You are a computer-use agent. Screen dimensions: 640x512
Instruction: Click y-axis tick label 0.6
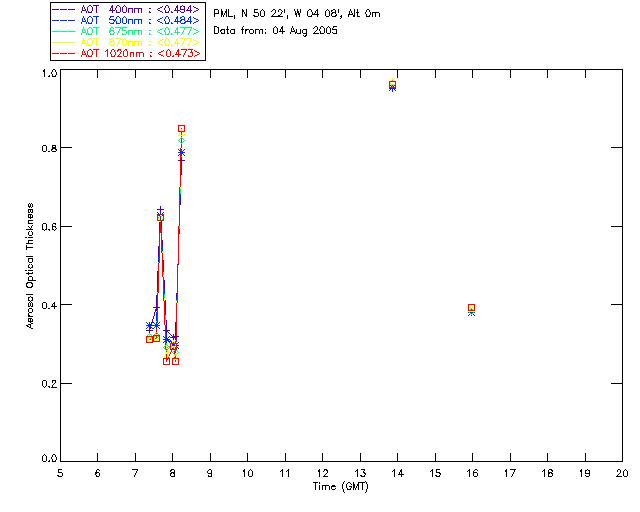pos(49,227)
